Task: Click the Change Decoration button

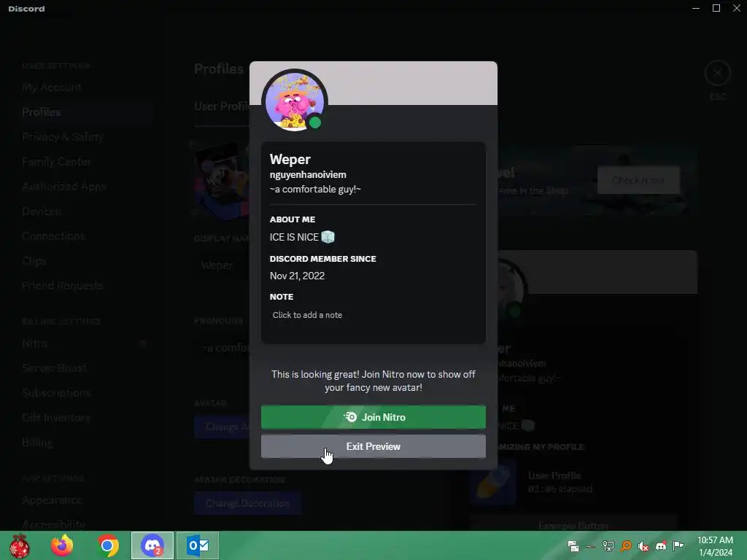Action: (247, 503)
